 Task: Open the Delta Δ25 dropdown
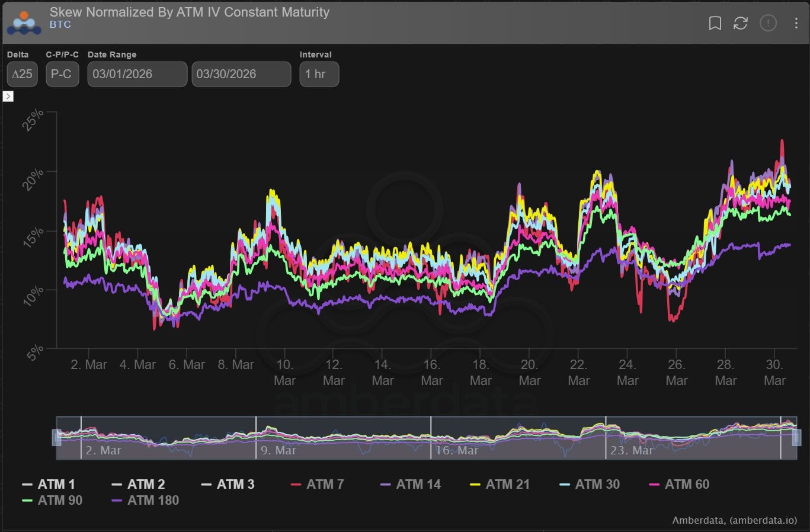click(23, 74)
